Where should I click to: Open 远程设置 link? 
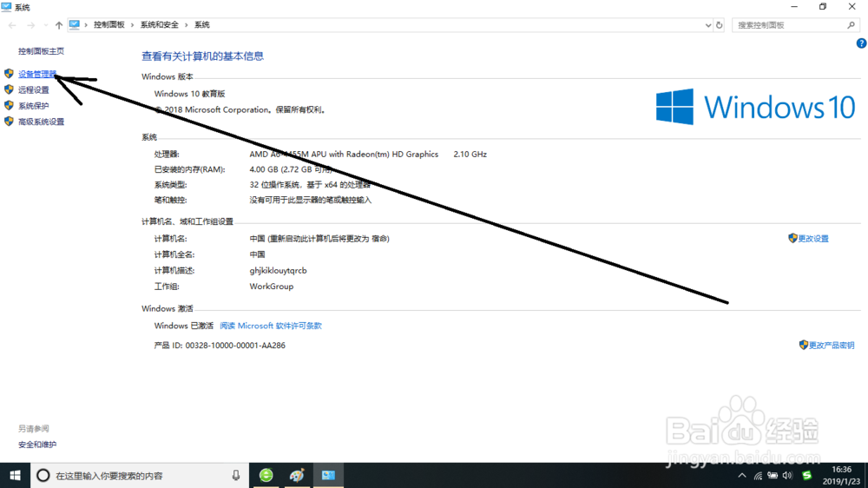pos(33,89)
